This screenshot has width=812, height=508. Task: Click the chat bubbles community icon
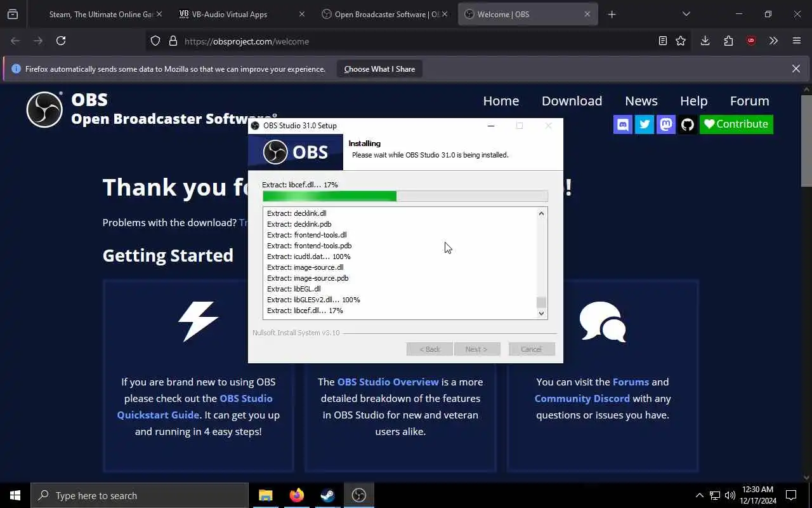pos(603,321)
